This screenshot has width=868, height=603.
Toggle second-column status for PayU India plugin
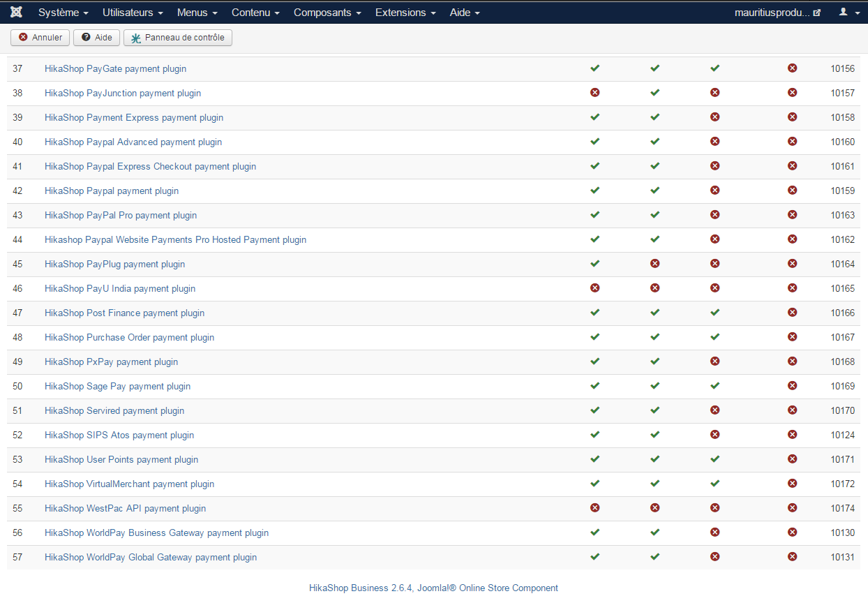click(x=654, y=288)
